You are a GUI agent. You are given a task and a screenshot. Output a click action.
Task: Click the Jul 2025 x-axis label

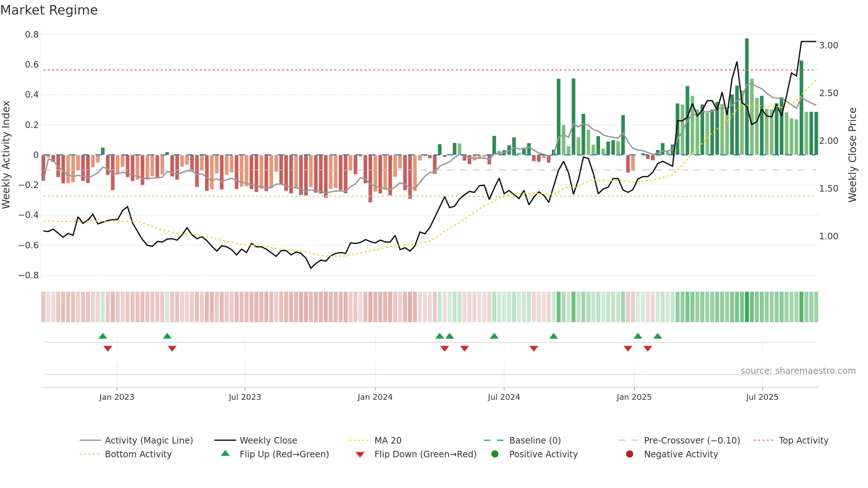(x=762, y=397)
